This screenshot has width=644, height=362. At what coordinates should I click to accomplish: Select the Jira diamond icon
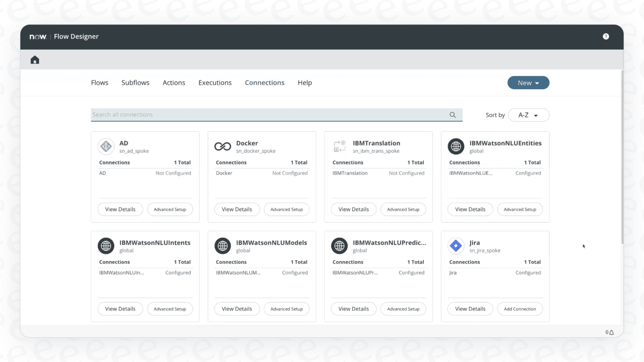tap(456, 246)
